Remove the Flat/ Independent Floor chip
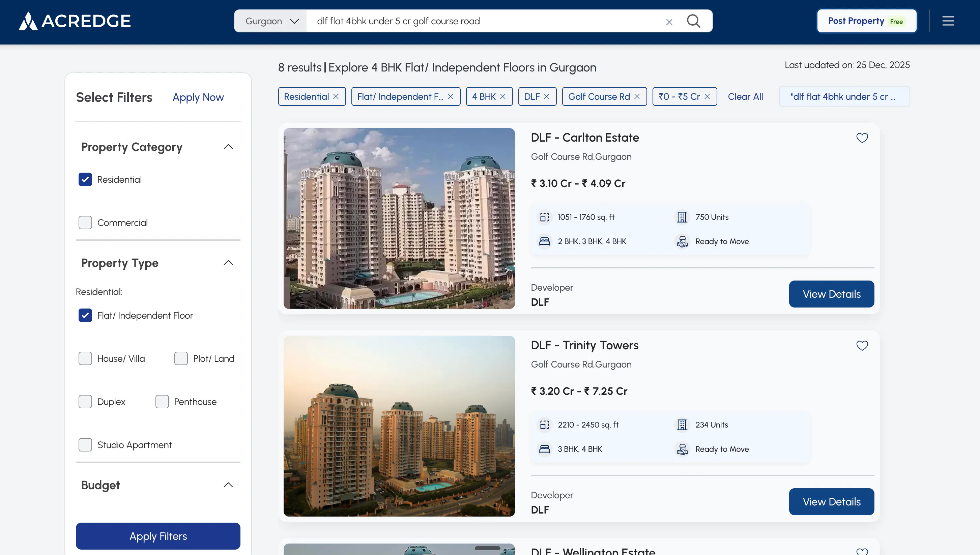980x555 pixels. tap(451, 96)
